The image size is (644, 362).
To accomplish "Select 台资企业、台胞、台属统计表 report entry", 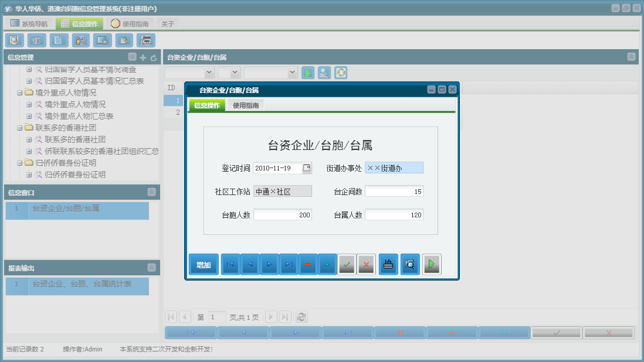I will pos(77,286).
